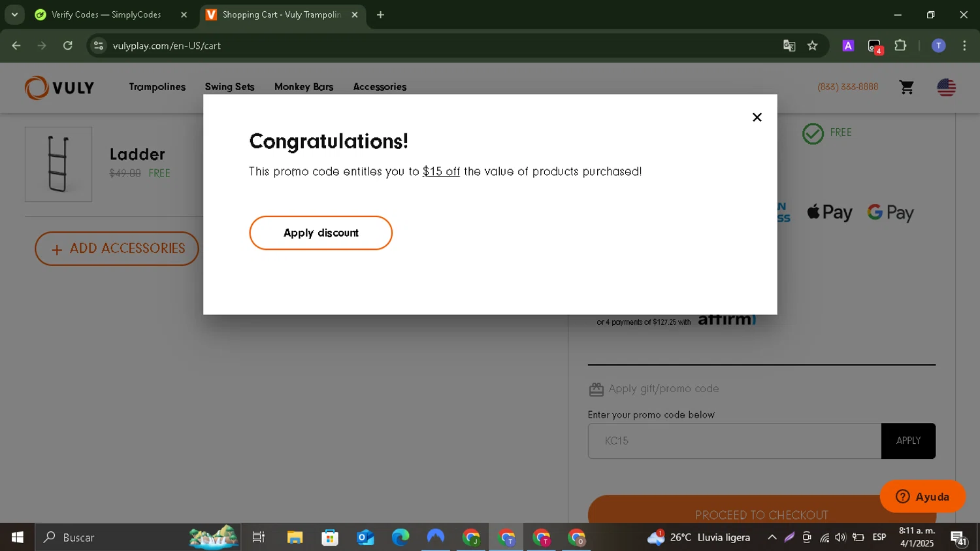Click the Google Pay logo
This screenshot has height=551, width=980.
pos(890,212)
